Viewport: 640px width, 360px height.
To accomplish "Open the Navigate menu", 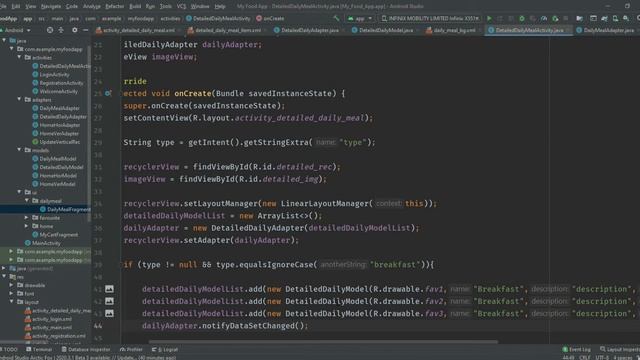I will point(51,7).
